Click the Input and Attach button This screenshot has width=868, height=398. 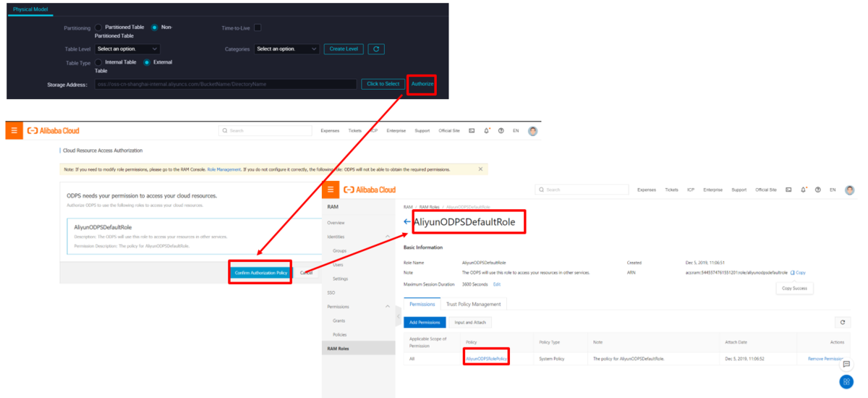pyautogui.click(x=470, y=322)
